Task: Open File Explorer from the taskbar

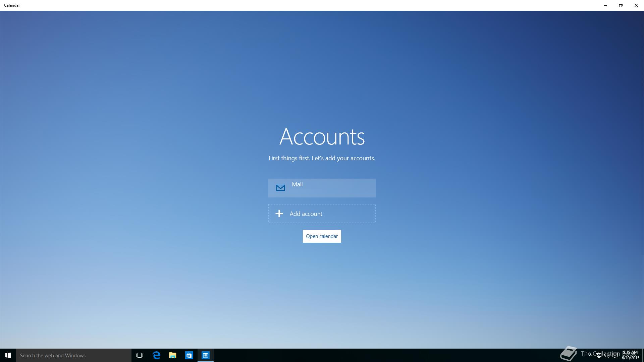Action: 173,355
